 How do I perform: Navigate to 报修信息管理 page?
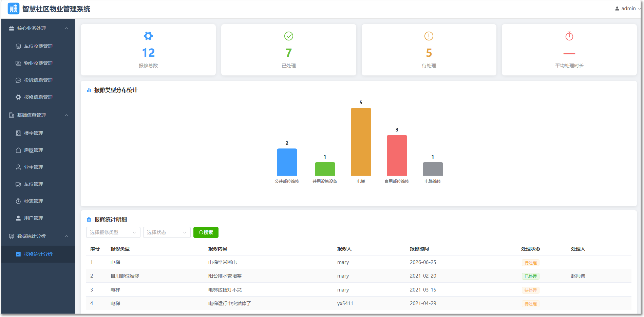(x=38, y=97)
